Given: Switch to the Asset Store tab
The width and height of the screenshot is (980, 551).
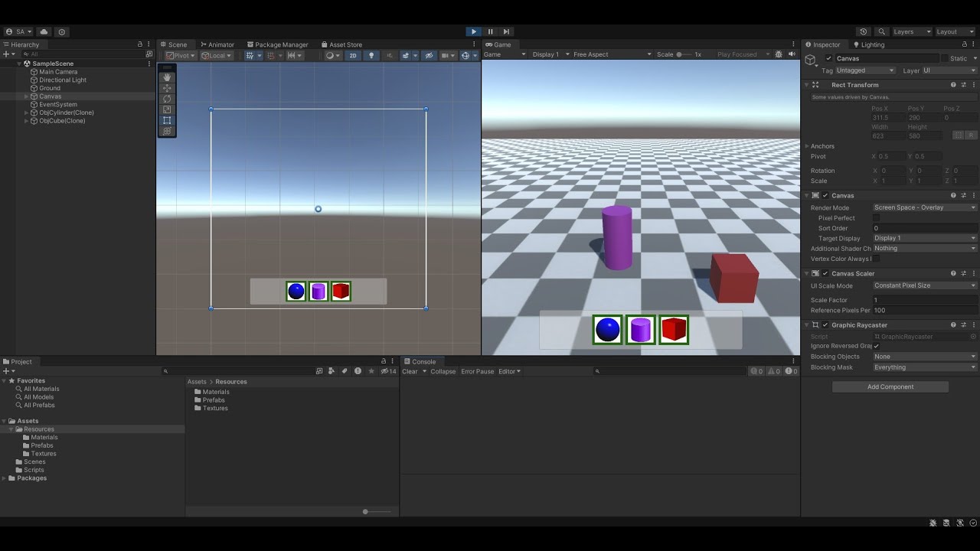Looking at the screenshot, I should pyautogui.click(x=341, y=44).
